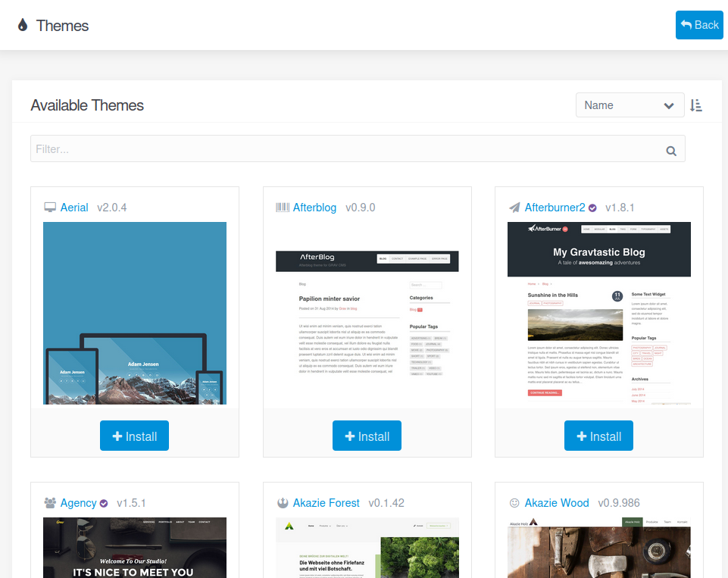This screenshot has width=728, height=578.
Task: Install the Aerial theme
Action: click(x=134, y=436)
